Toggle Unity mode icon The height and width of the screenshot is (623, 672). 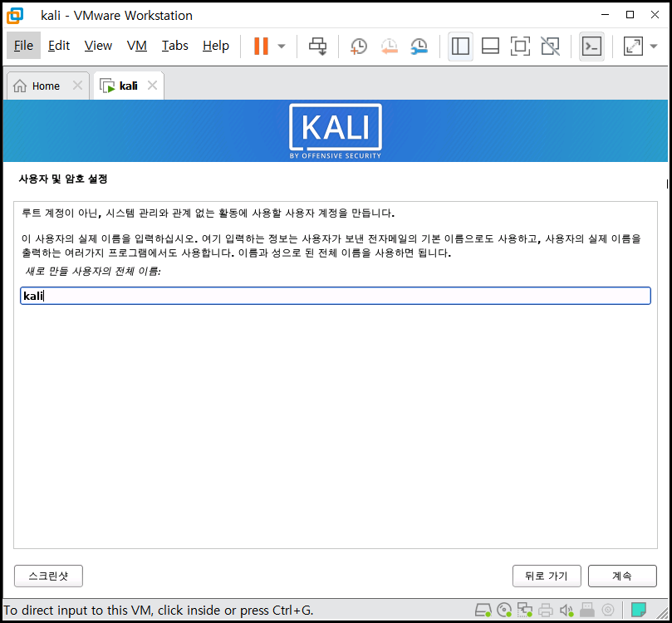[550, 46]
